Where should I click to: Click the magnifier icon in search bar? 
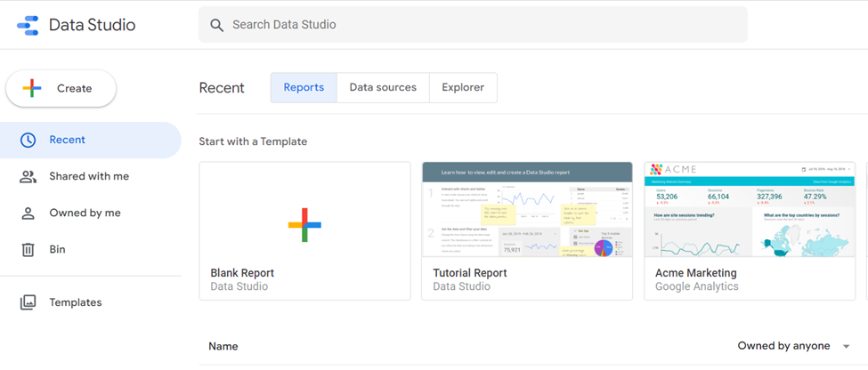216,25
